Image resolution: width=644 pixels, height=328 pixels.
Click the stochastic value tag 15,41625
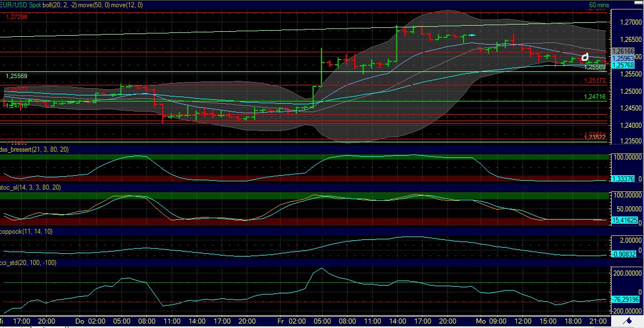click(x=625, y=220)
